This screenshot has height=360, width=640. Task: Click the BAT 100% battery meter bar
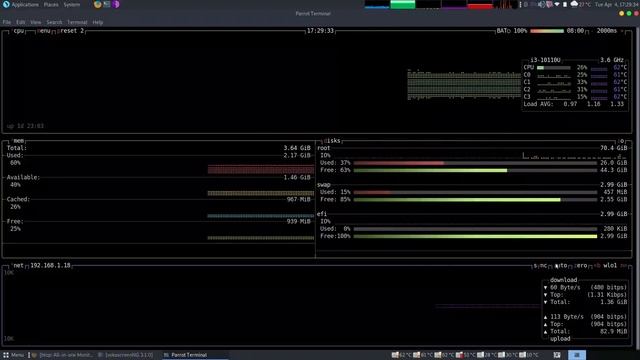(x=547, y=31)
